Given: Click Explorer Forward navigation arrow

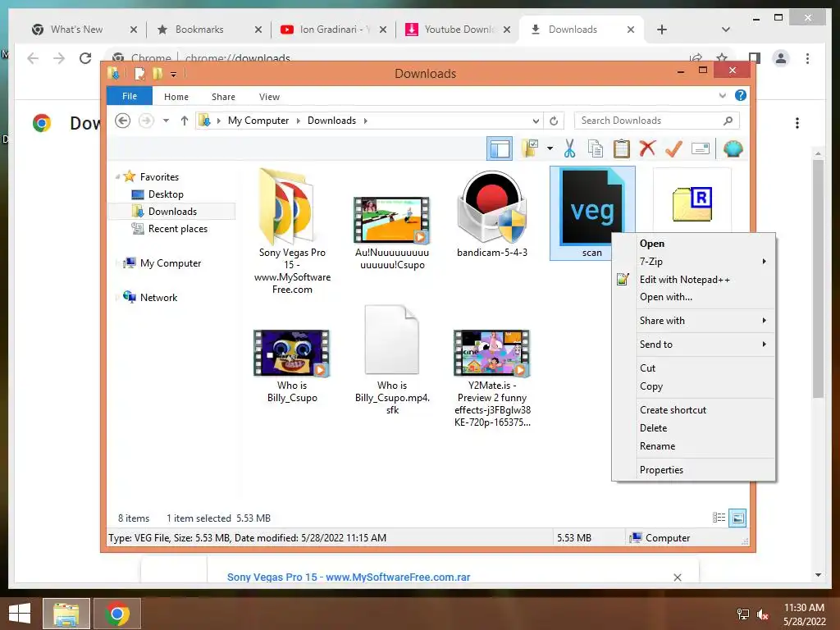Looking at the screenshot, I should [146, 121].
